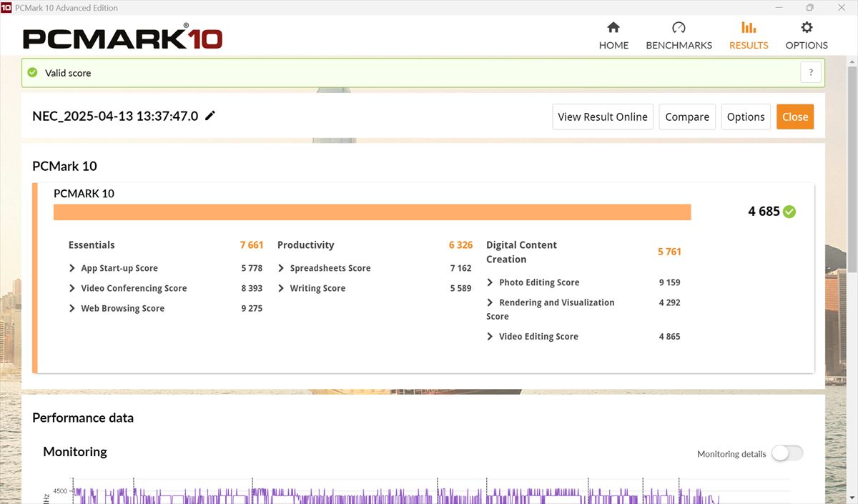Minimize the PCMark 10 window

(x=778, y=7)
